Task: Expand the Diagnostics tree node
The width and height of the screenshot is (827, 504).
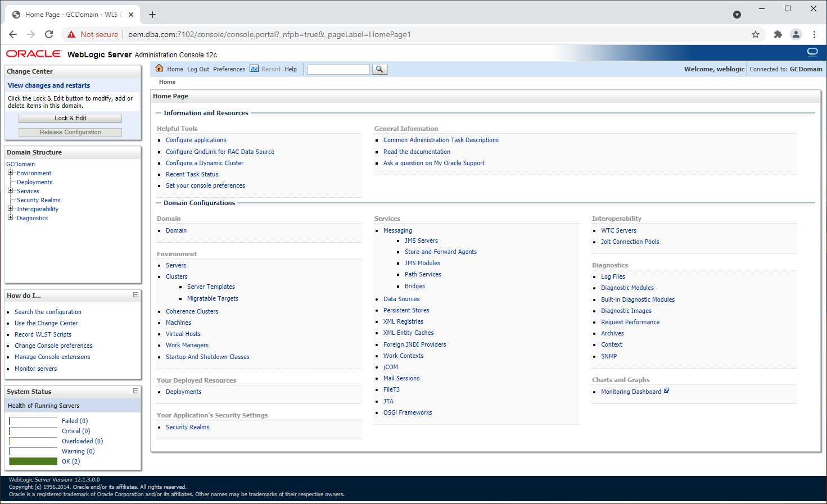Action: coord(10,217)
